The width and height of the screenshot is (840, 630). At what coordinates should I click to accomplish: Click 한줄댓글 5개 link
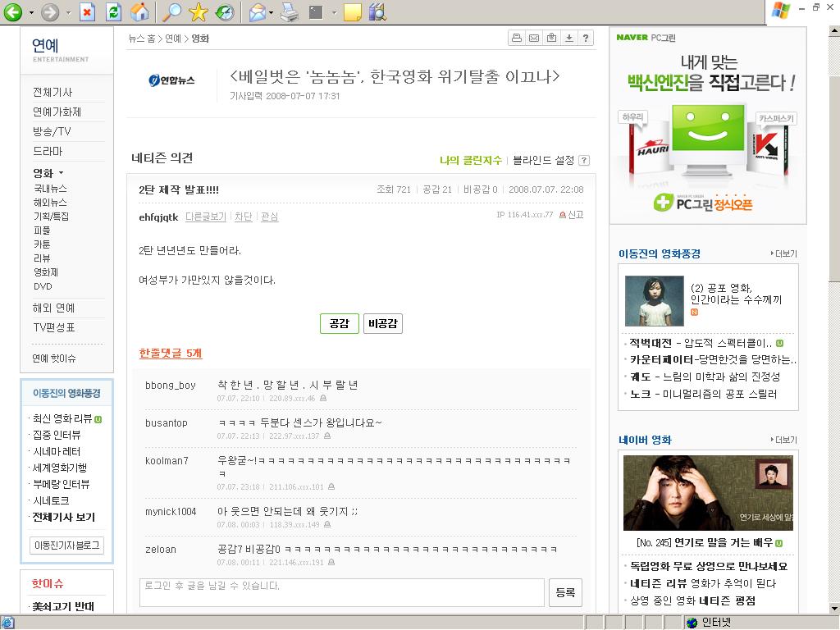pos(171,353)
